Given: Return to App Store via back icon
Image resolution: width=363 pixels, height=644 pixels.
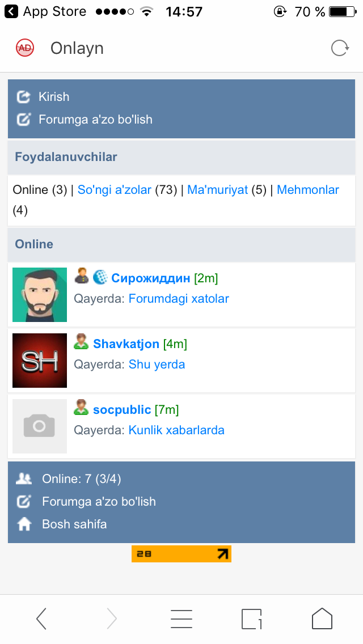Looking at the screenshot, I should pyautogui.click(x=11, y=11).
